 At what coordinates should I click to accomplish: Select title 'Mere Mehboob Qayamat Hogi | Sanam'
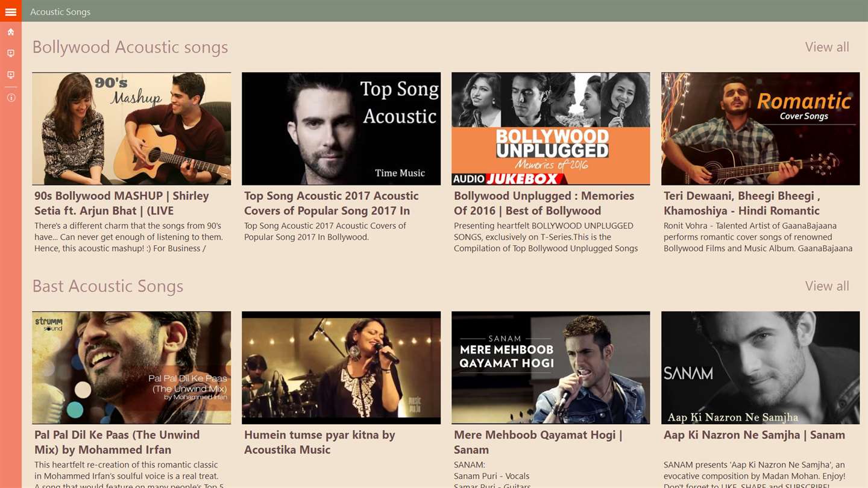pos(538,442)
